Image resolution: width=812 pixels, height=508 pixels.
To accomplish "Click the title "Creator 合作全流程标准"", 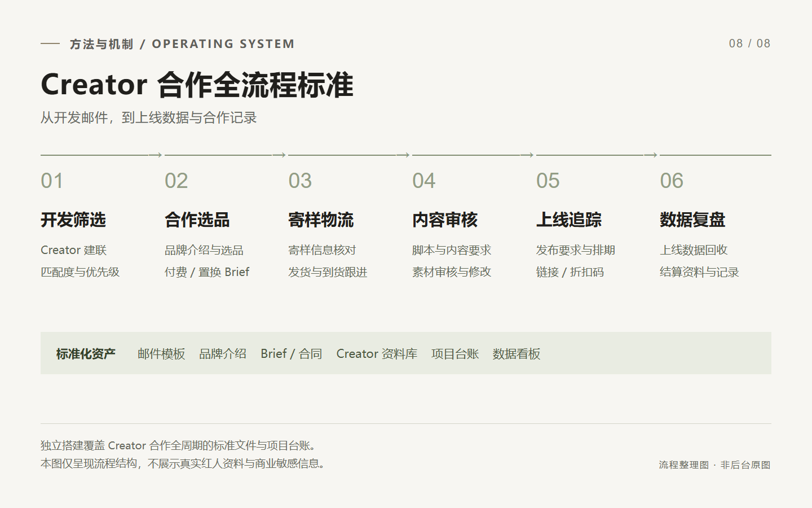I will coord(197,85).
